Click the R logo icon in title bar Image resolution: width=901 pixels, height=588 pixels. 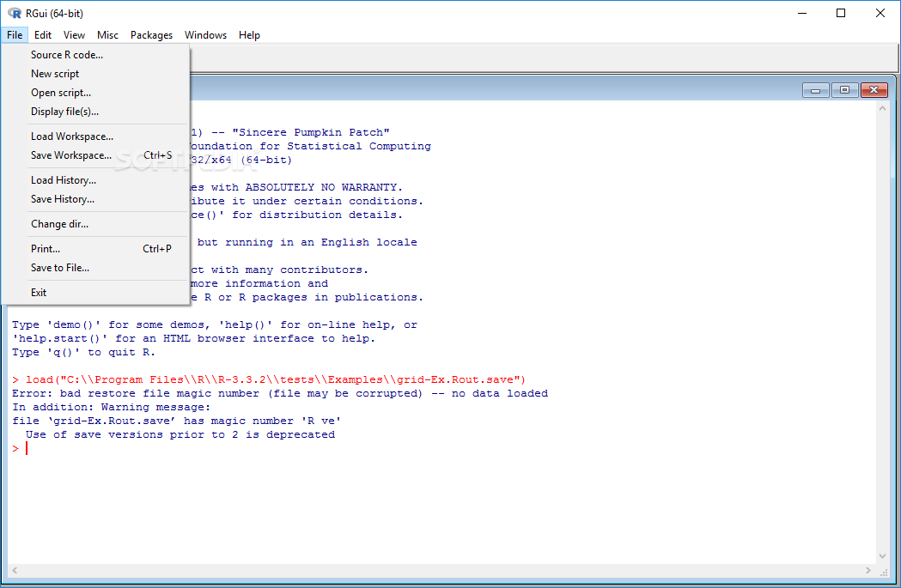(x=15, y=13)
